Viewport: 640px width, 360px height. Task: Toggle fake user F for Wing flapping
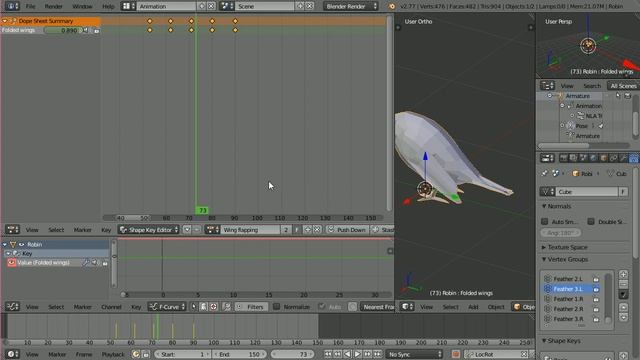pyautogui.click(x=297, y=230)
